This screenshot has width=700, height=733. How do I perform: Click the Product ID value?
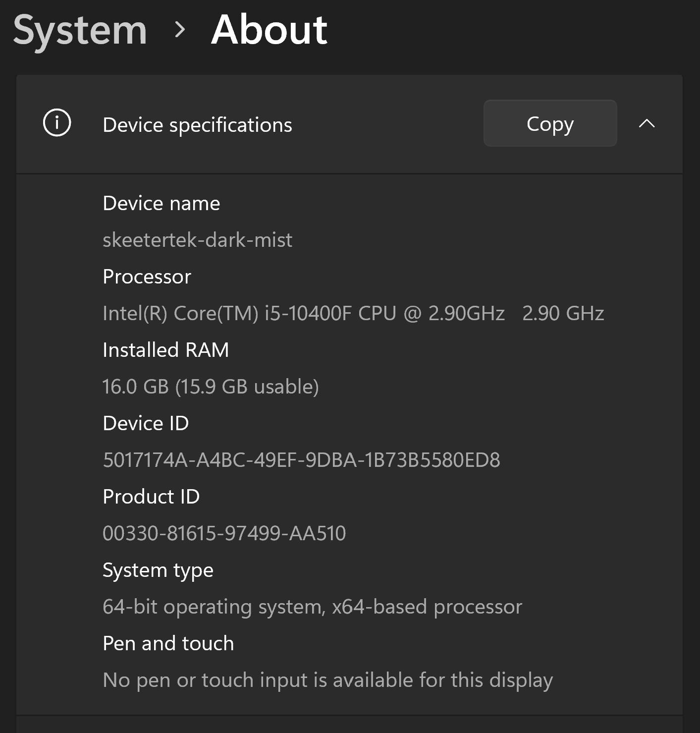(224, 533)
